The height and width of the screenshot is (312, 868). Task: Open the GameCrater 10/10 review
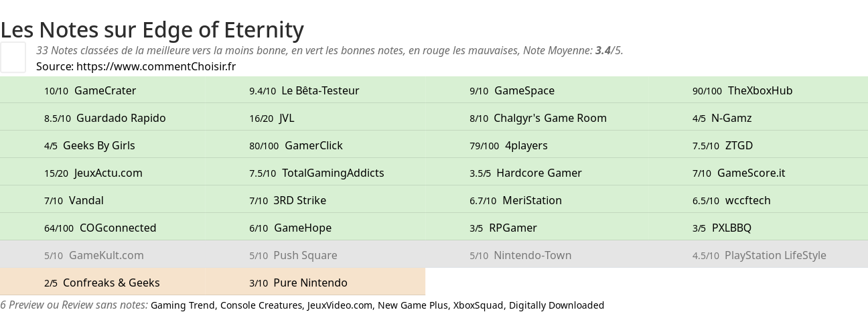point(90,90)
